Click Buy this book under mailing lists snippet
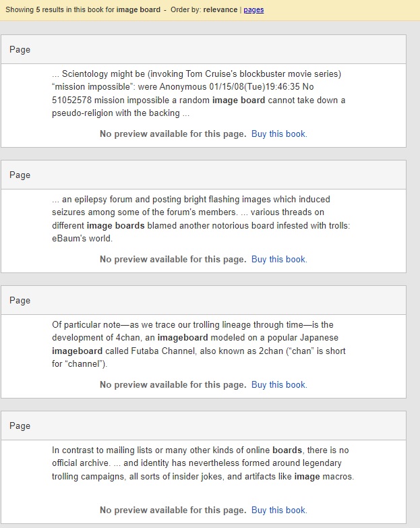420x528 pixels. 279,510
